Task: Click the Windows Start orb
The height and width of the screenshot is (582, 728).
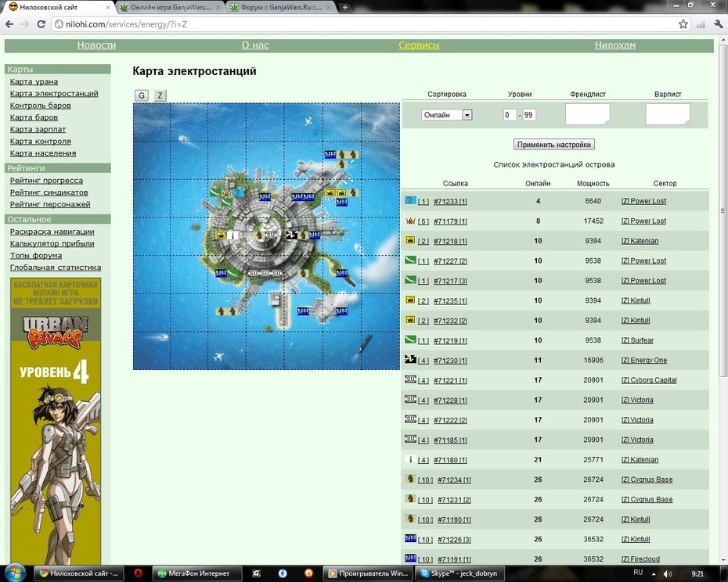Action: (15, 573)
